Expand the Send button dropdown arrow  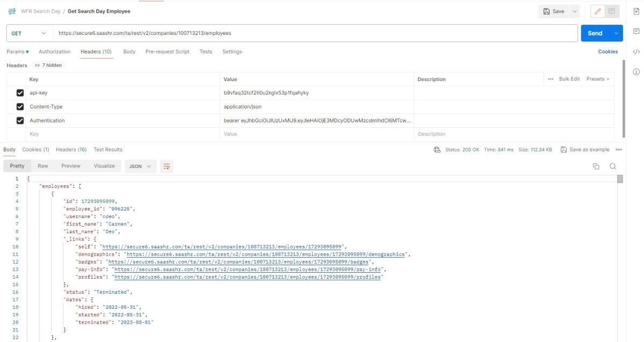[616, 33]
